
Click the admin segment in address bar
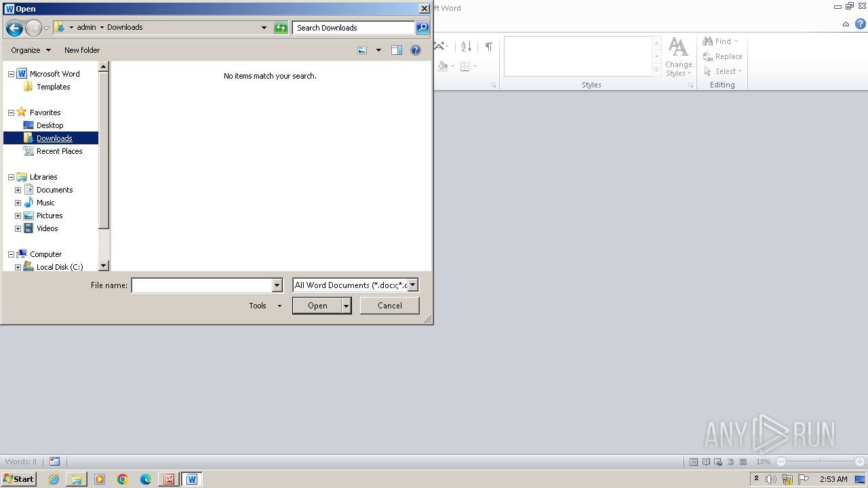pos(86,28)
